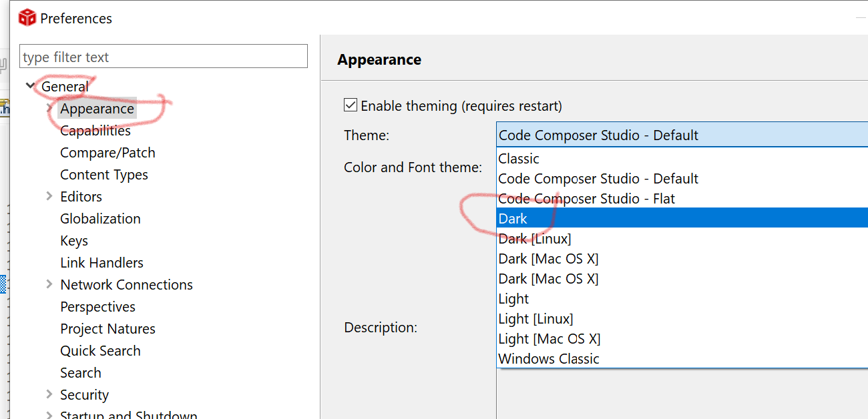
Task: Open the Theme combo box
Action: (x=681, y=135)
